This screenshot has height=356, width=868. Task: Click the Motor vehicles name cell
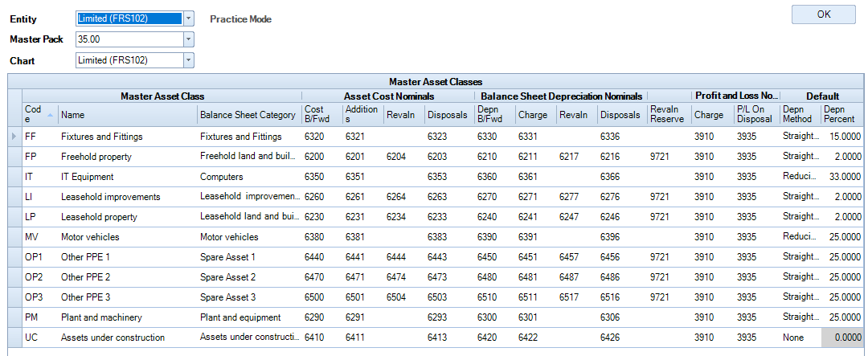(127, 237)
